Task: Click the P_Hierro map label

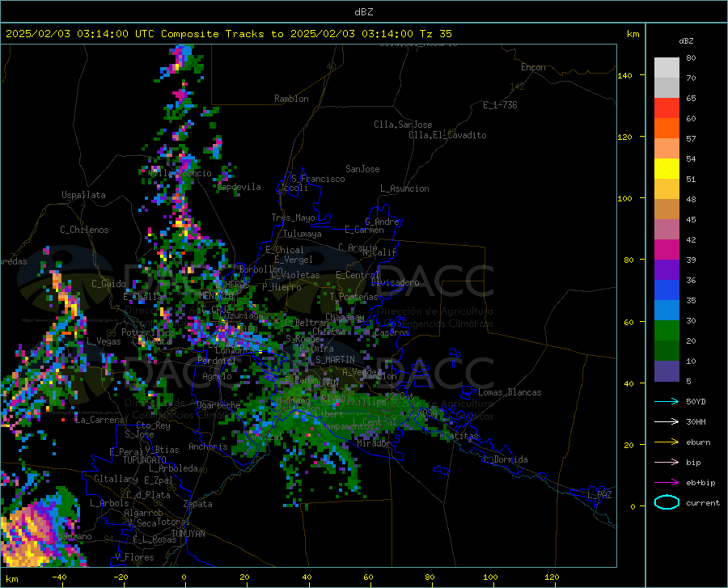Action: [x=281, y=287]
